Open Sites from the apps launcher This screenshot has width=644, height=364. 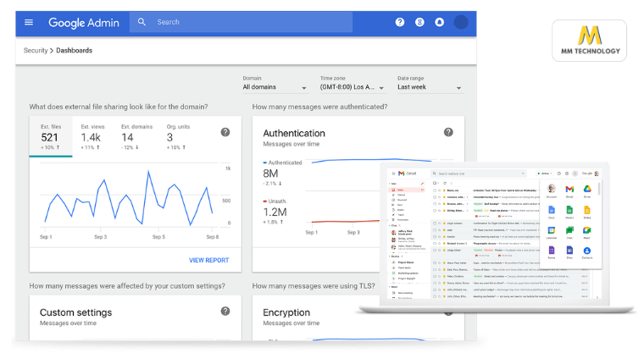point(569,252)
